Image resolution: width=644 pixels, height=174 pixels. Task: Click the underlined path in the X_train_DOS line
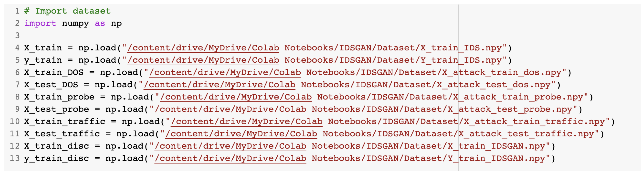(225, 72)
